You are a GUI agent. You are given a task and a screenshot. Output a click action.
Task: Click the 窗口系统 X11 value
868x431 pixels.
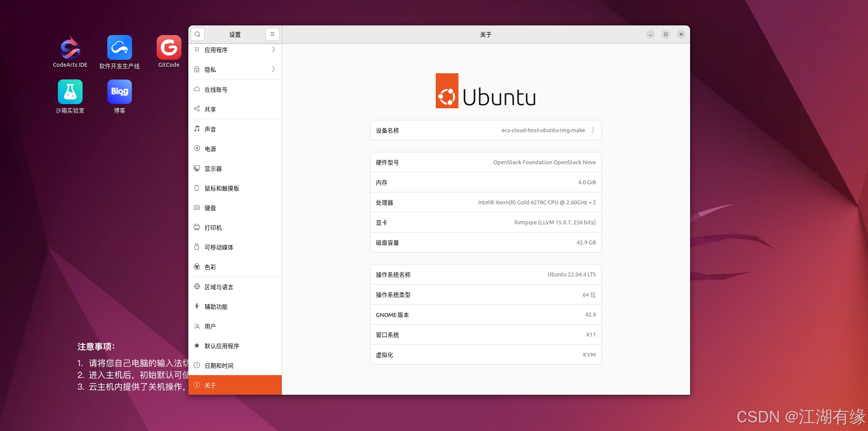pyautogui.click(x=591, y=335)
